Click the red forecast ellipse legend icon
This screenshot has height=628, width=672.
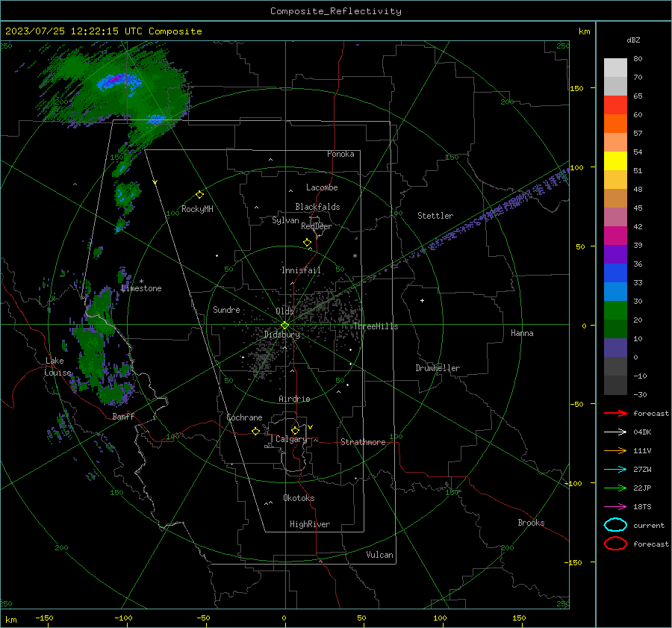tap(615, 544)
